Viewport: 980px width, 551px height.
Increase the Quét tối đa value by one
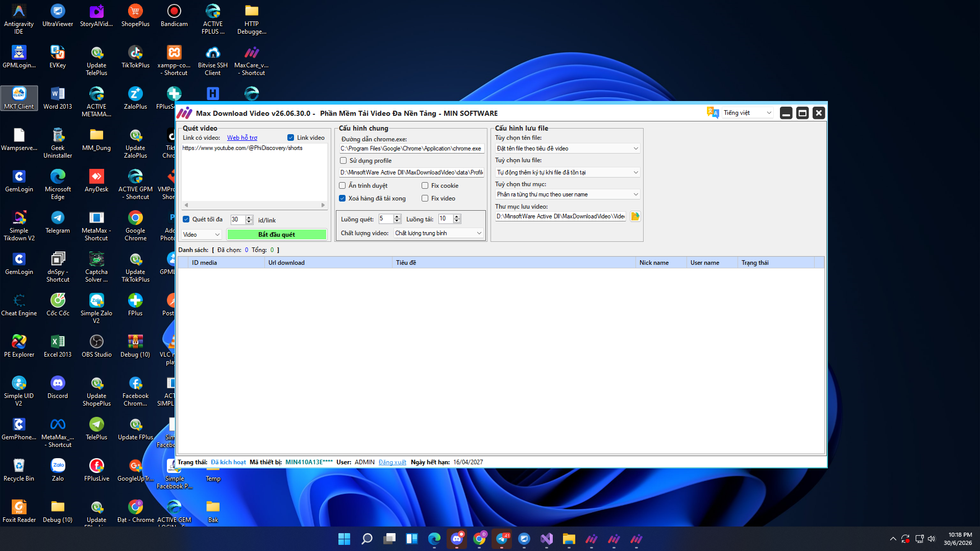249,217
